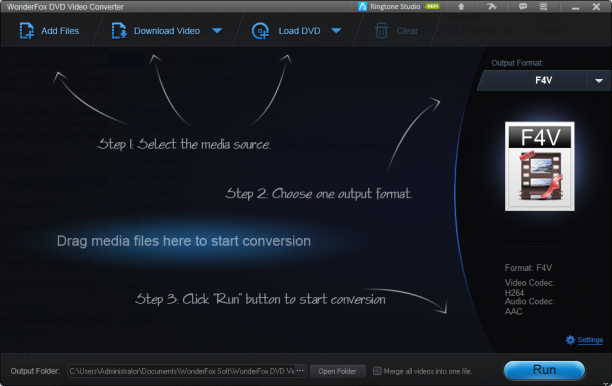The height and width of the screenshot is (386, 612).
Task: Click the upgrade arrow icon in title bar
Action: click(x=461, y=7)
